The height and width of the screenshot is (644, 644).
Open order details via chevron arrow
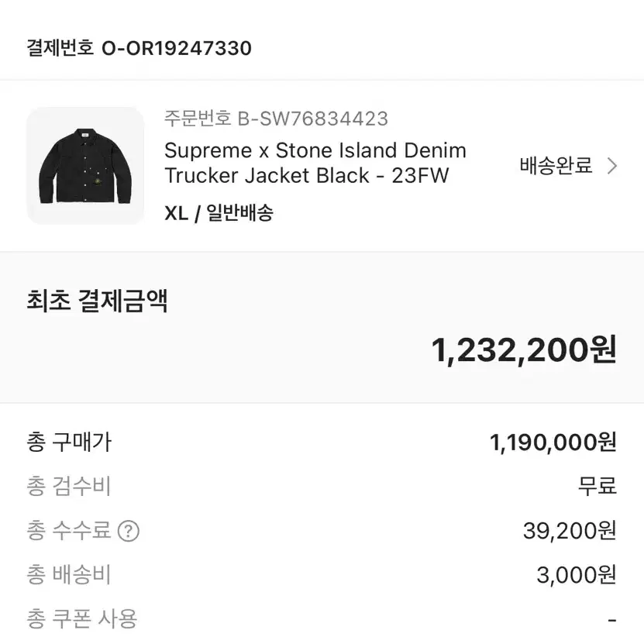click(x=612, y=166)
